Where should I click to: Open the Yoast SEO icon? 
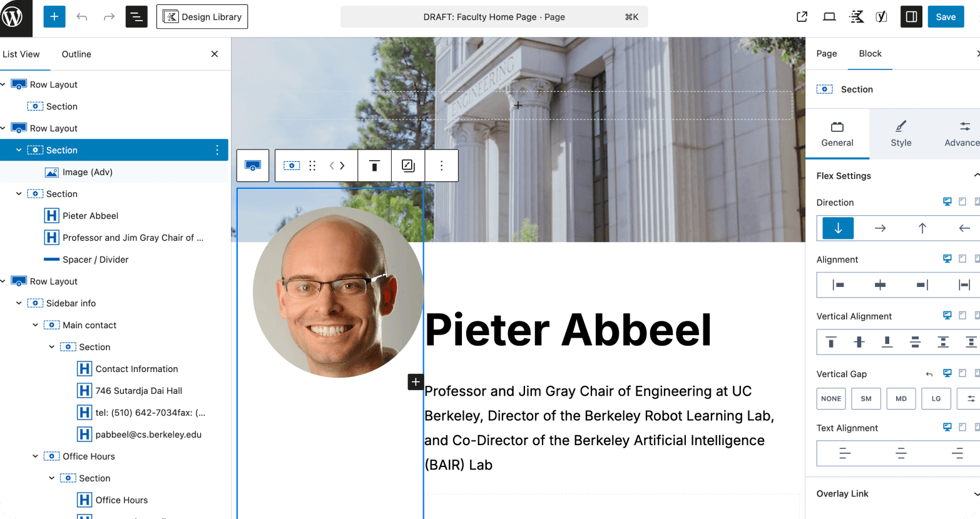tap(882, 17)
